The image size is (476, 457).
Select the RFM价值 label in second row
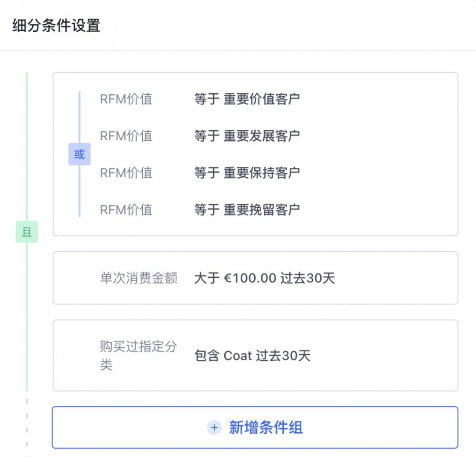click(126, 136)
